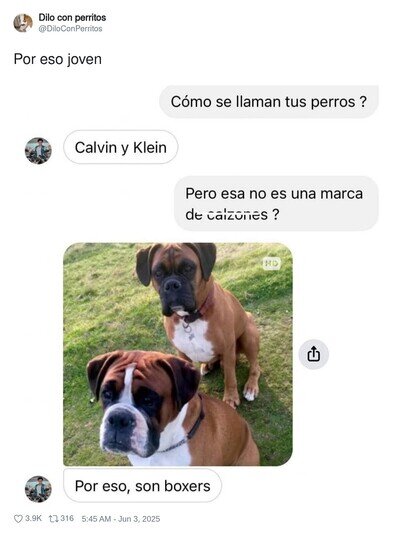Click sender avatar next to 'son boxers'
This screenshot has width=400, height=533.
(38, 489)
